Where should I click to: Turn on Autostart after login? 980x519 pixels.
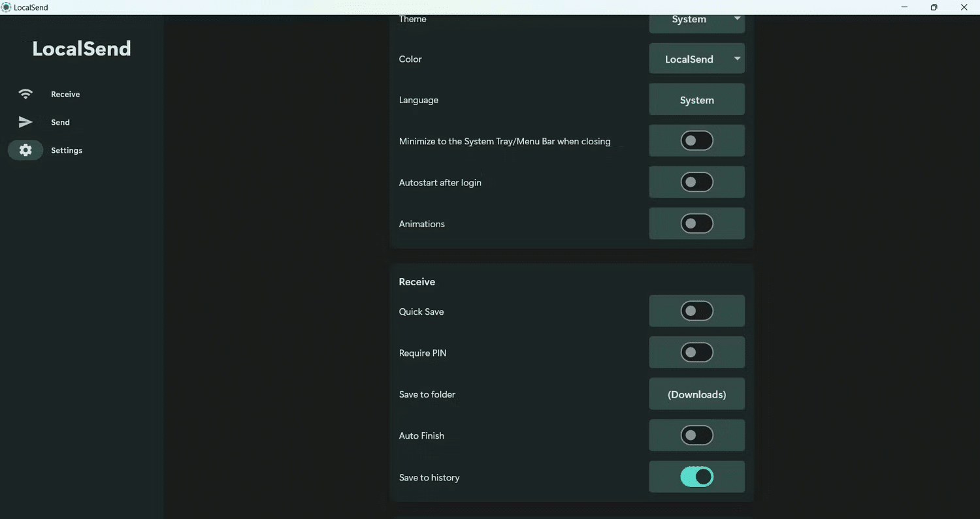coord(696,182)
